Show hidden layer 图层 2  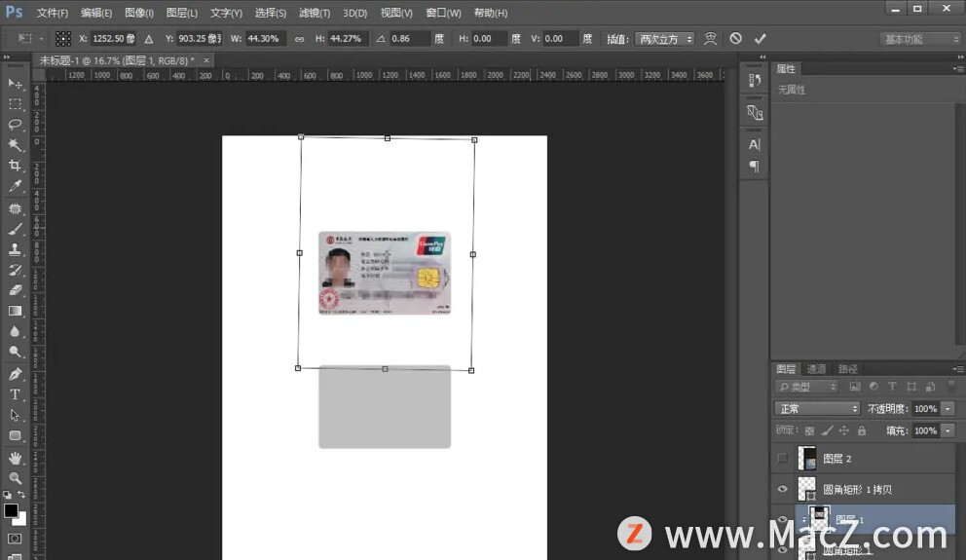(x=783, y=458)
